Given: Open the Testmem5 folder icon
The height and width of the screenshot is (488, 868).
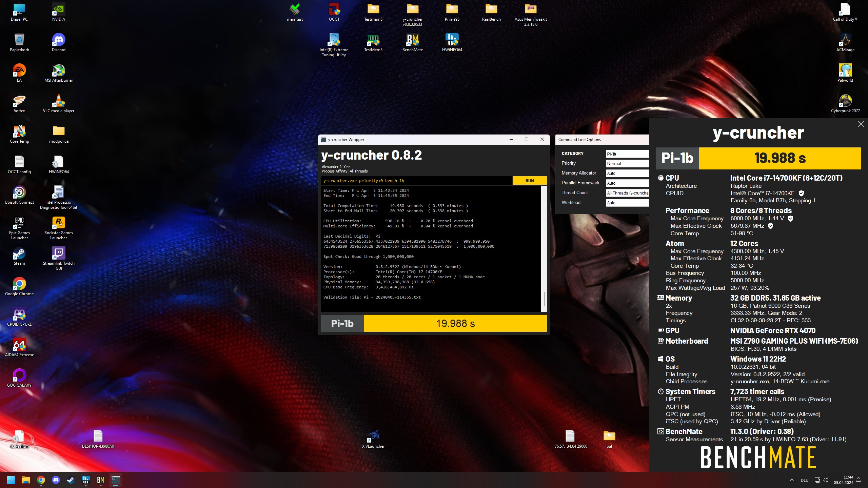Looking at the screenshot, I should click(x=373, y=13).
